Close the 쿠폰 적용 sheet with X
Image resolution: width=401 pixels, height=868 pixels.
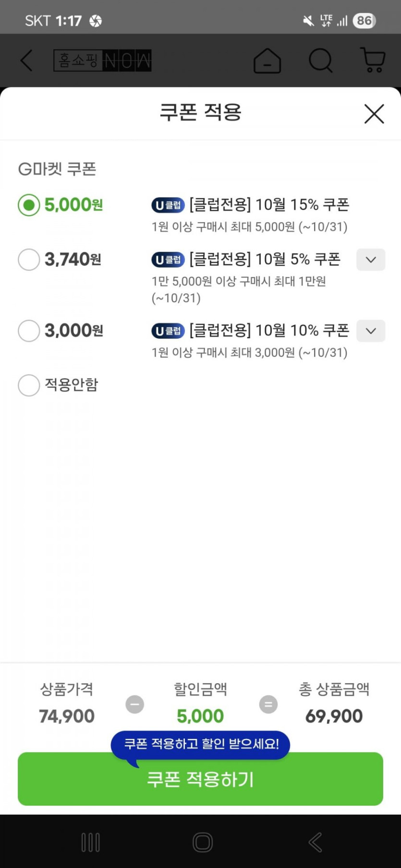click(x=374, y=114)
